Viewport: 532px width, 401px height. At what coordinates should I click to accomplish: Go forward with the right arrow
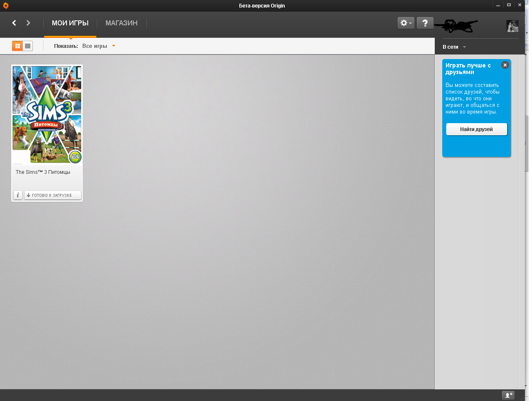[x=28, y=23]
